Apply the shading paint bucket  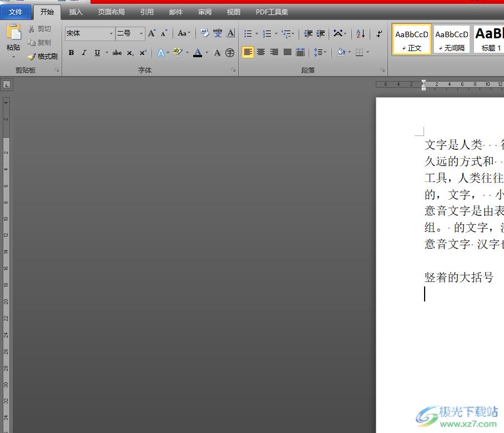pyautogui.click(x=341, y=52)
